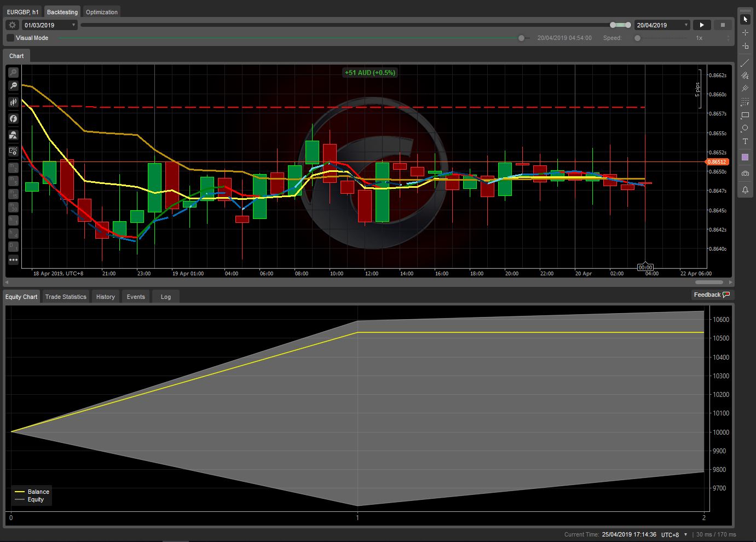The image size is (756, 542).
Task: Select the trend line drawing tool
Action: pyautogui.click(x=745, y=63)
